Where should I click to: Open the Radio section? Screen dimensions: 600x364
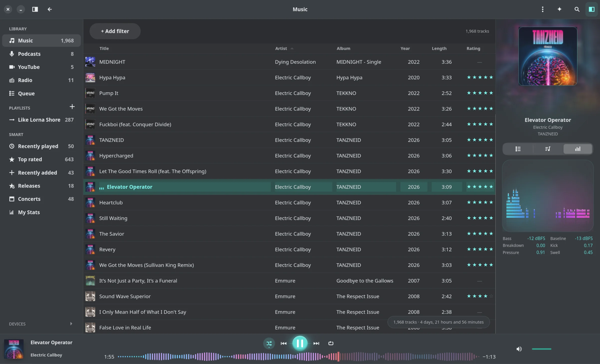(x=41, y=80)
